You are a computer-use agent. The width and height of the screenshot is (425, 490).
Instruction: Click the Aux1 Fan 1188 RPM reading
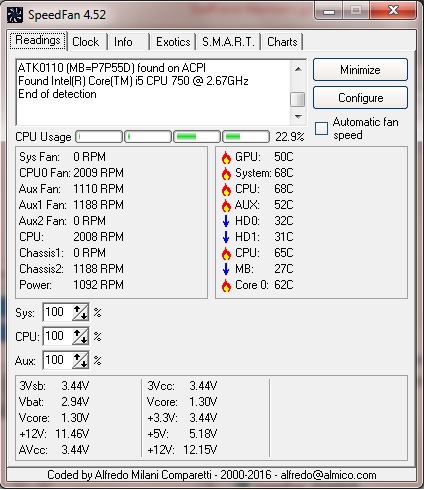71,205
